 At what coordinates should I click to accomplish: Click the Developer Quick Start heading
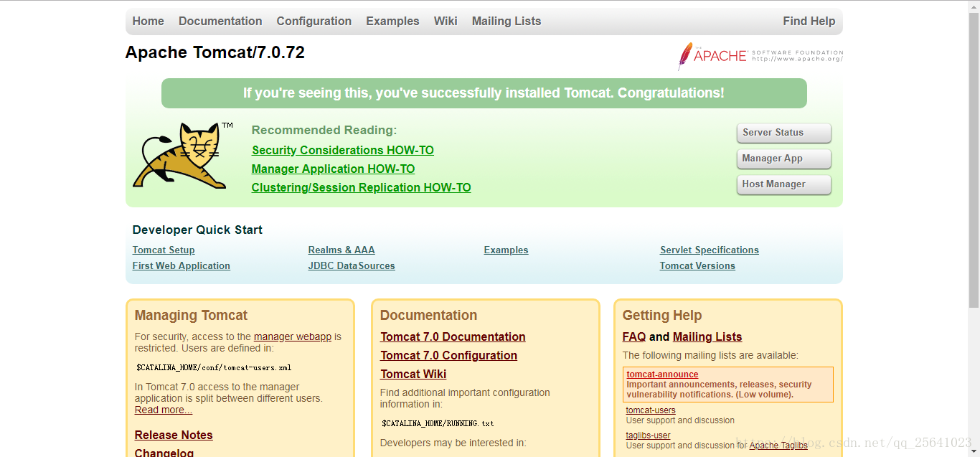click(x=197, y=230)
